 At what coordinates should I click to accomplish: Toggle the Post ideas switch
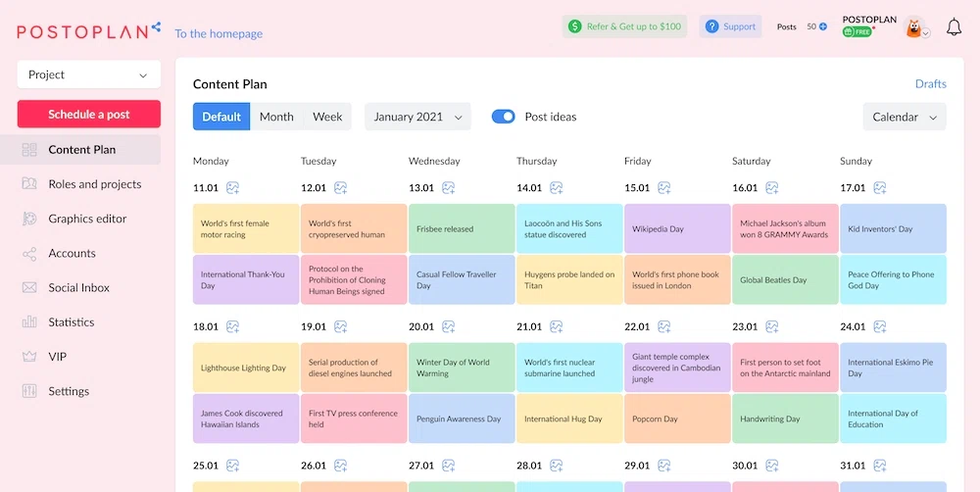point(503,117)
